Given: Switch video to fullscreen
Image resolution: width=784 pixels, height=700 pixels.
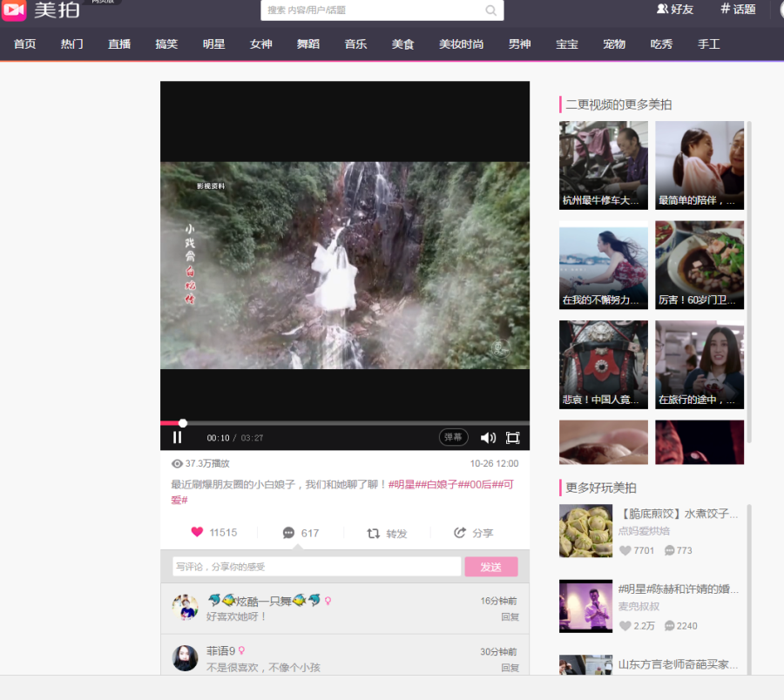Looking at the screenshot, I should (x=513, y=438).
